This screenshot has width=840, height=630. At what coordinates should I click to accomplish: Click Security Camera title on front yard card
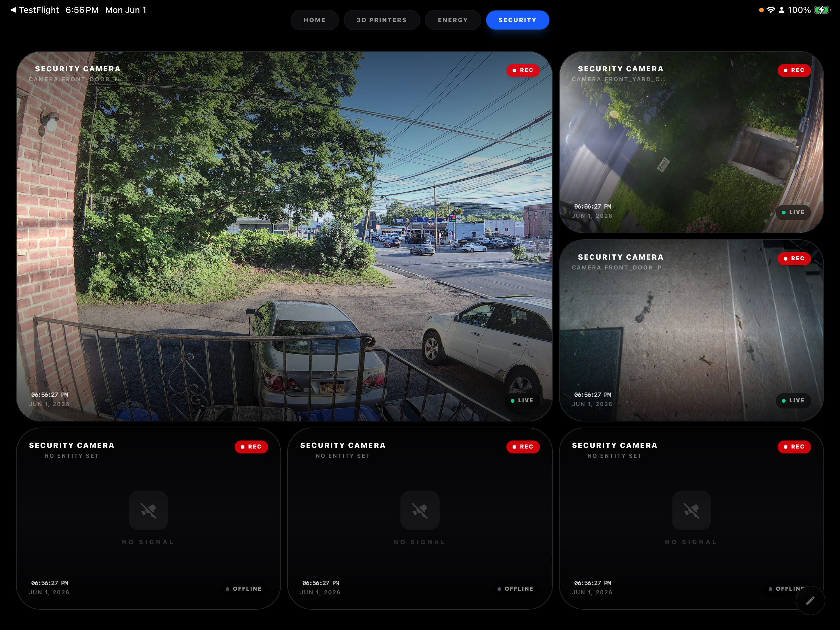click(620, 69)
